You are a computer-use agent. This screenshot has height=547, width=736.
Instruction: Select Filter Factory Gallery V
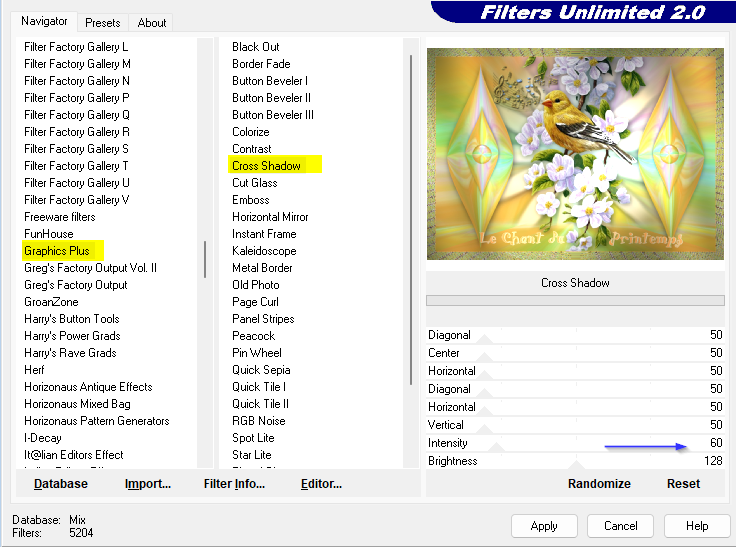[77, 200]
